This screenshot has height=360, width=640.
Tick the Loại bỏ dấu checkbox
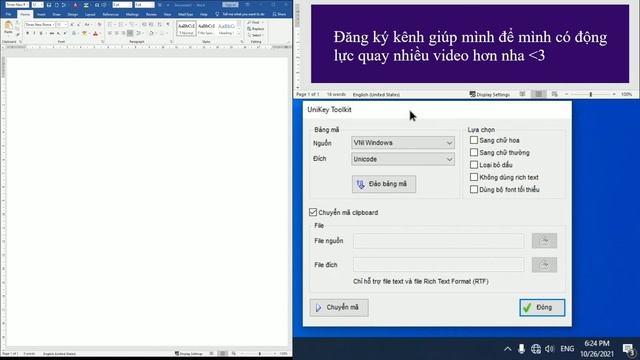click(x=473, y=164)
